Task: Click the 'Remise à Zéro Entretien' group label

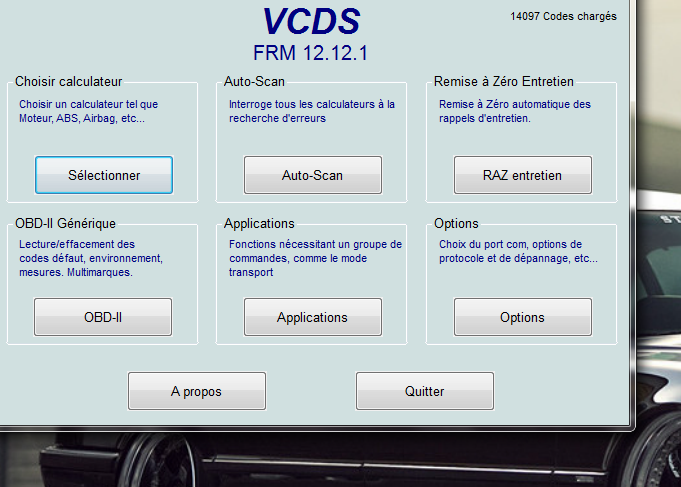Action: (x=504, y=81)
